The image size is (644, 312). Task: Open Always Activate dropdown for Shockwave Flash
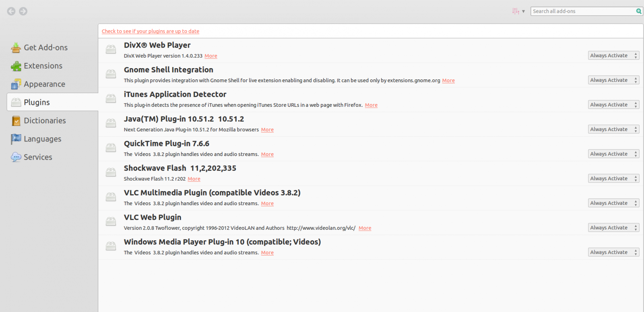pos(613,179)
